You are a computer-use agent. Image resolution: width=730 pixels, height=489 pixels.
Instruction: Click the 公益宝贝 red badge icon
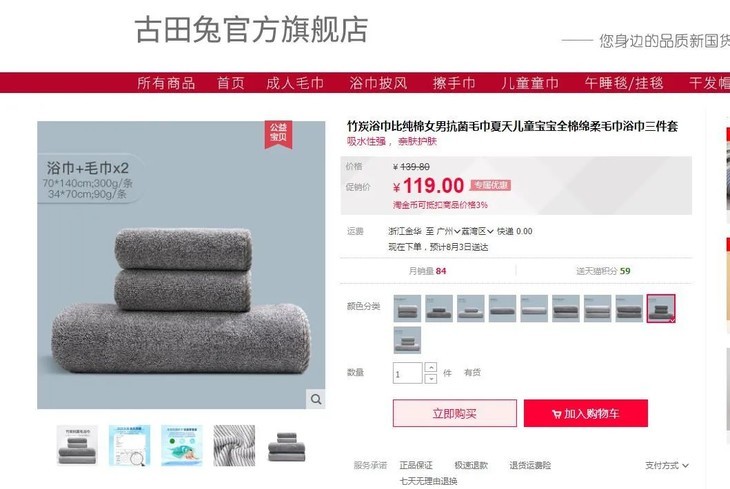278,134
